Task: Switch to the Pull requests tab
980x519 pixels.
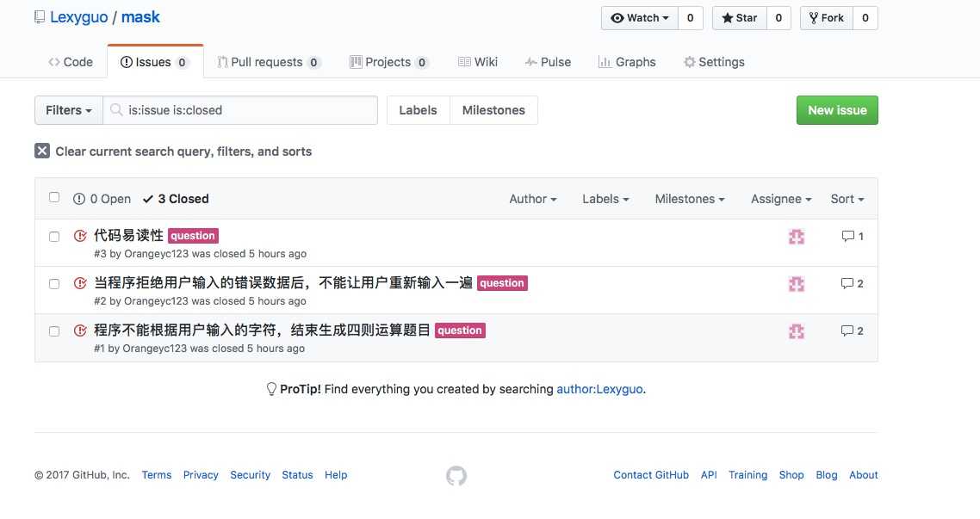Action: [267, 62]
